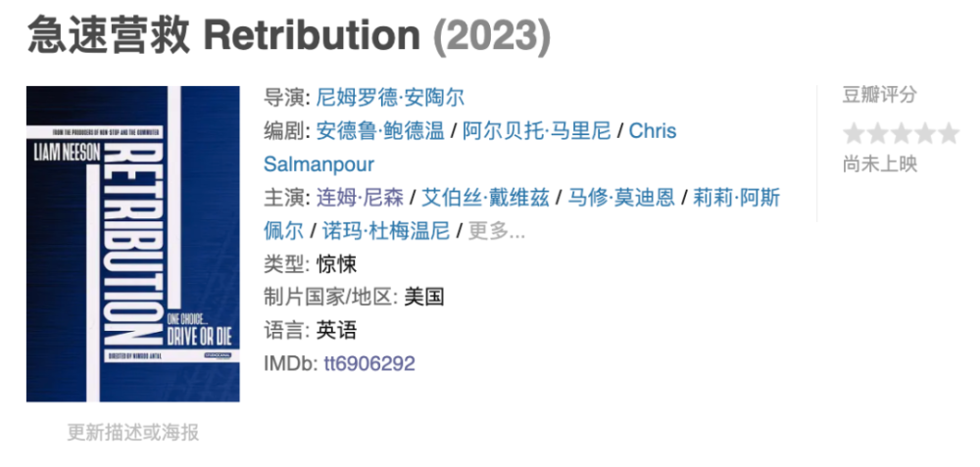The image size is (980, 467).
Task: Open actor 莉莉·阿斯佩尔's page
Action: point(736,198)
